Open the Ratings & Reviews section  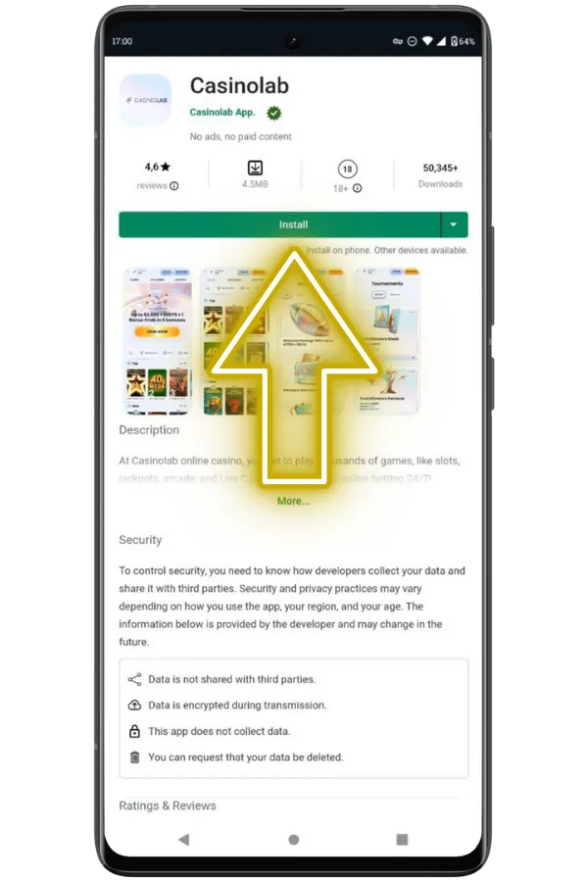[x=168, y=806]
